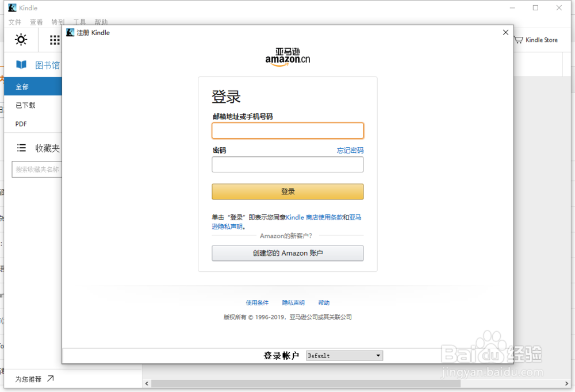This screenshot has height=392, width=575.
Task: Click the 为您推荐 label
Action: coord(28,379)
